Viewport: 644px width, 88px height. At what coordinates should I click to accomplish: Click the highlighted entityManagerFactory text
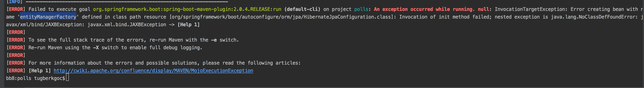(48, 17)
